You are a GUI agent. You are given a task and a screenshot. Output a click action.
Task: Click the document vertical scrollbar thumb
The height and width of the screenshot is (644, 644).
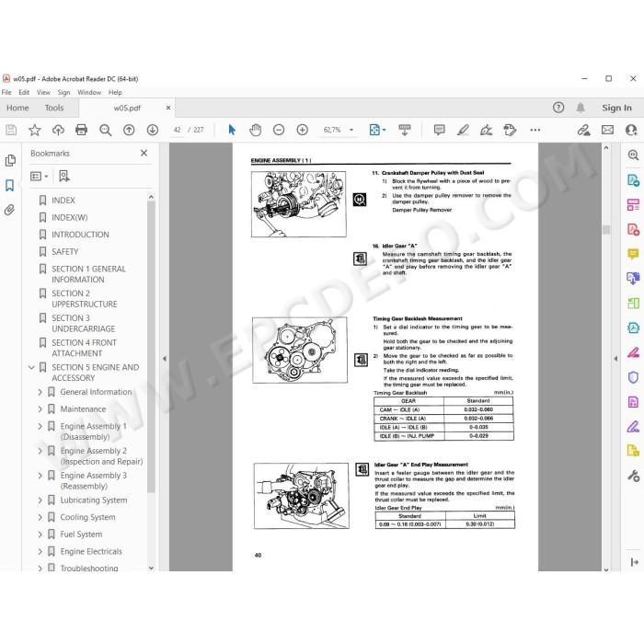tap(606, 230)
